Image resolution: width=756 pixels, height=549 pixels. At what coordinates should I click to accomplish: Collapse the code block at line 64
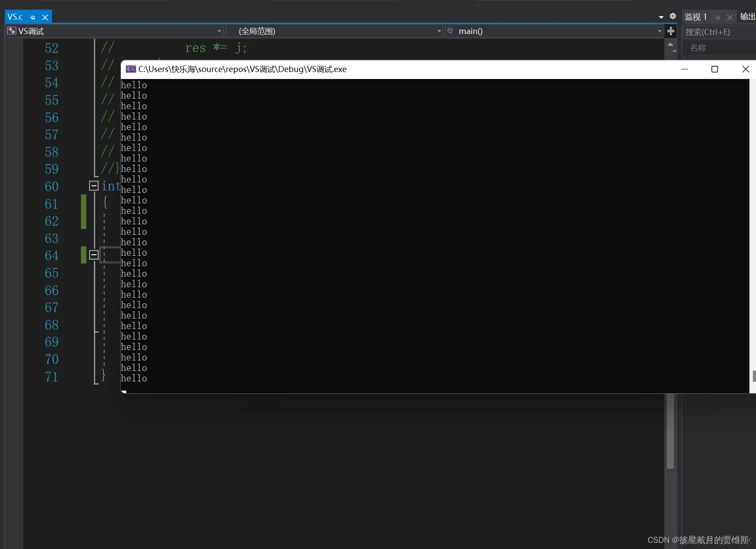tap(93, 255)
